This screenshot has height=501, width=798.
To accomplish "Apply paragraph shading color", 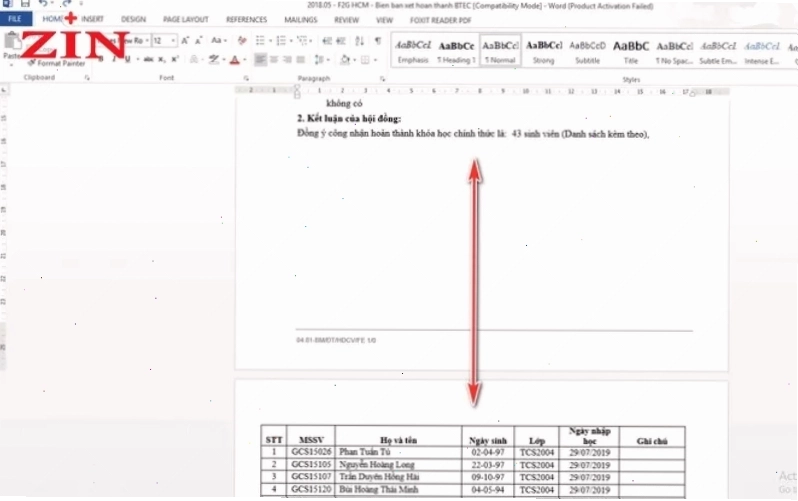I will (345, 60).
